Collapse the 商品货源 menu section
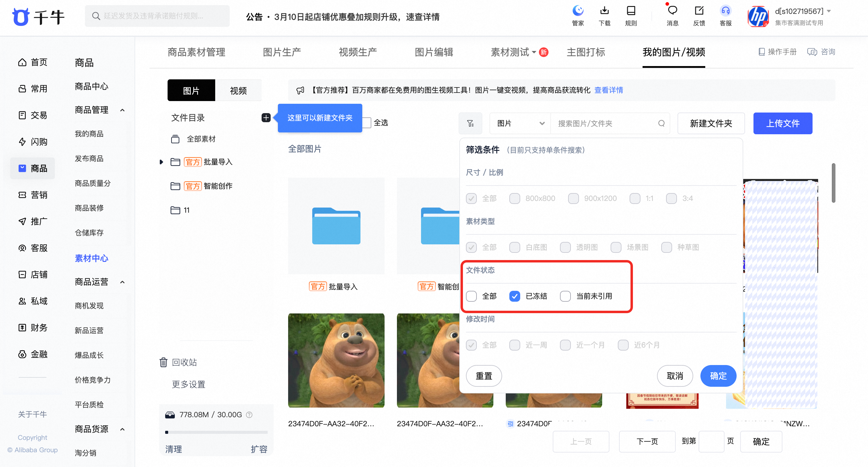 click(122, 429)
